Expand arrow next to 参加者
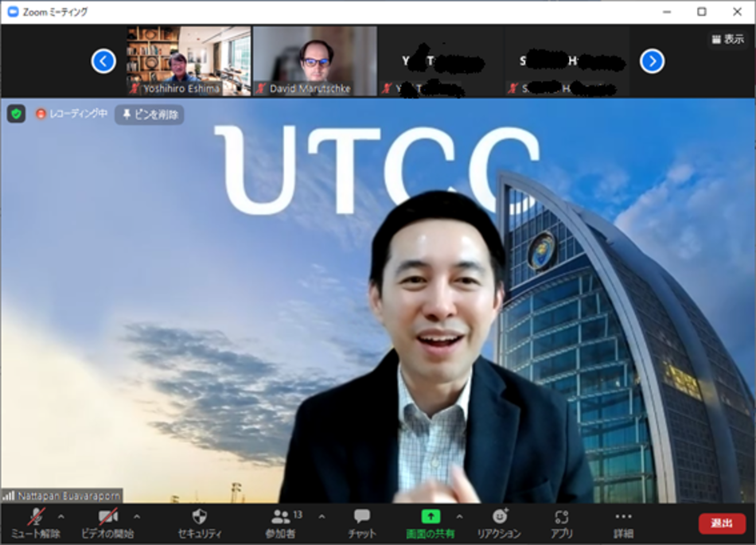This screenshot has width=756, height=545. pos(321,517)
